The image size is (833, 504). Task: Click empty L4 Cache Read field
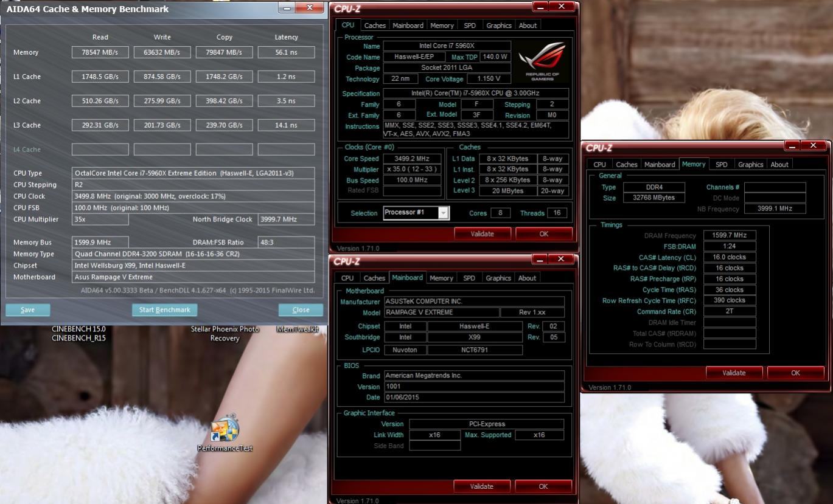pyautogui.click(x=100, y=150)
